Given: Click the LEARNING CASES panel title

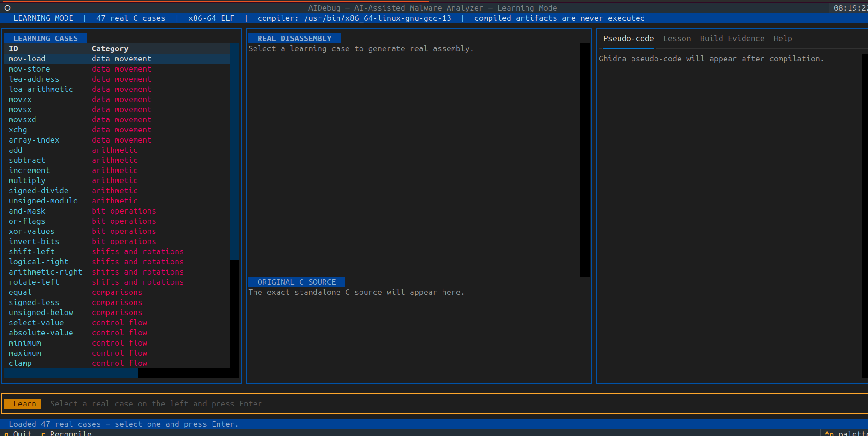Looking at the screenshot, I should click(45, 38).
